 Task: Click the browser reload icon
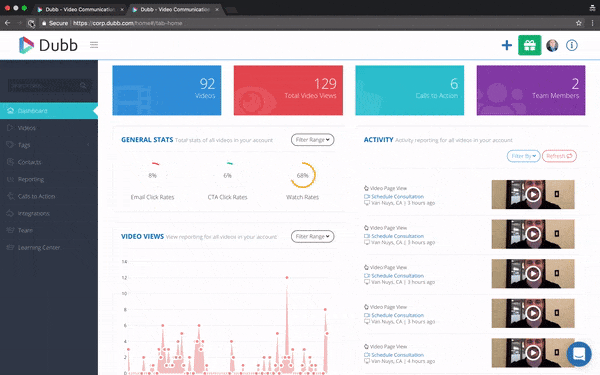coord(31,23)
